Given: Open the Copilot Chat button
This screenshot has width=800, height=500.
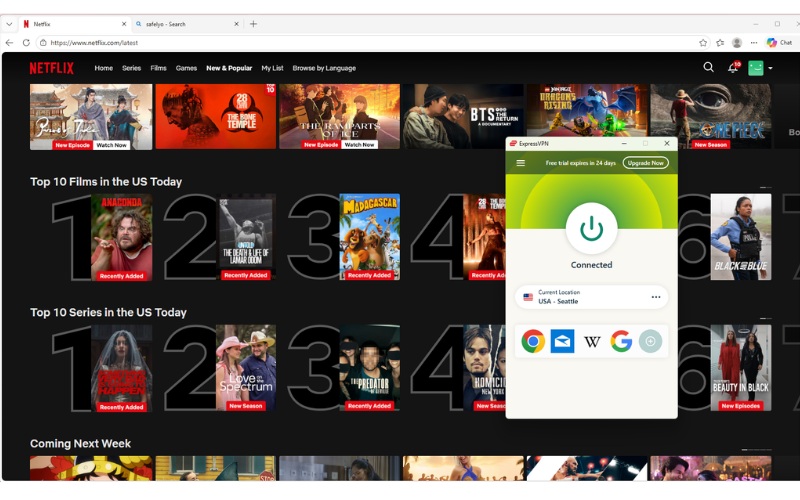Looking at the screenshot, I should click(780, 43).
